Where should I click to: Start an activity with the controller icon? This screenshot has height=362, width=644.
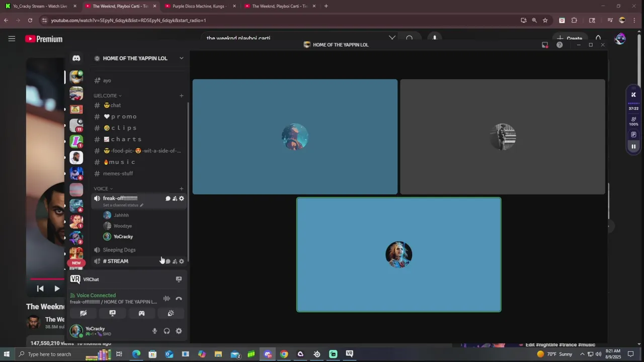tap(141, 313)
